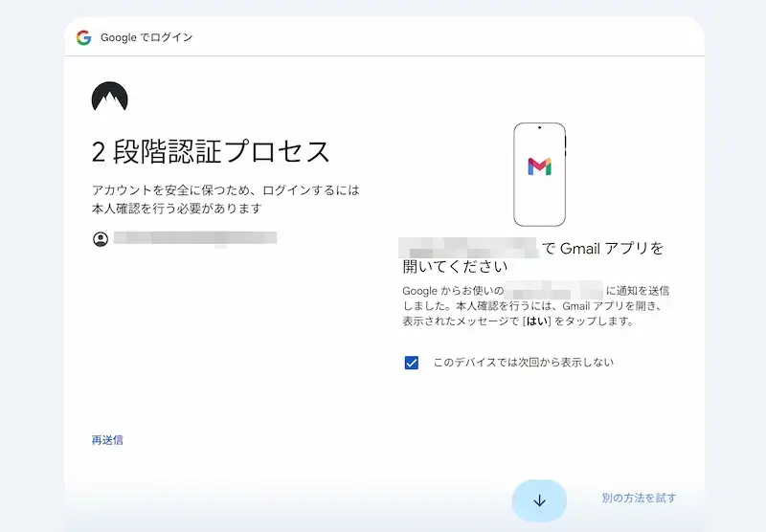Click the 'で Gmail アプリを' heading text
766x532 pixels.
603,249
